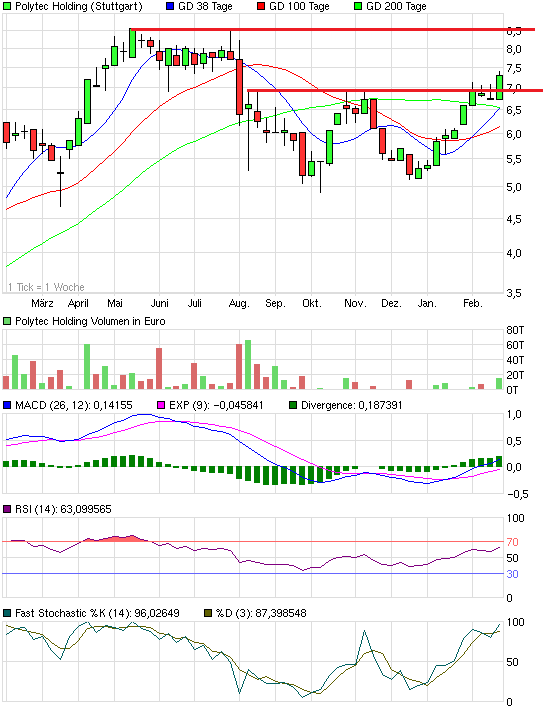Click the April label on the time axis
545x710 pixels.
(x=78, y=303)
